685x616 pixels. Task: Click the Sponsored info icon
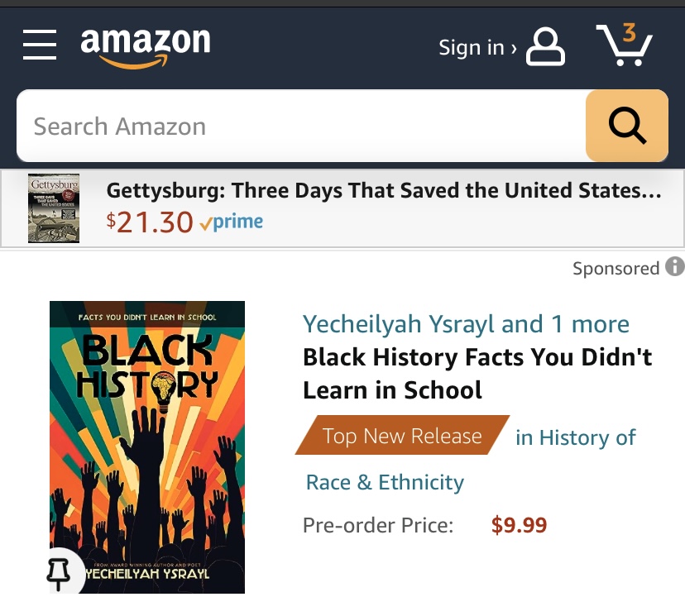(x=675, y=267)
